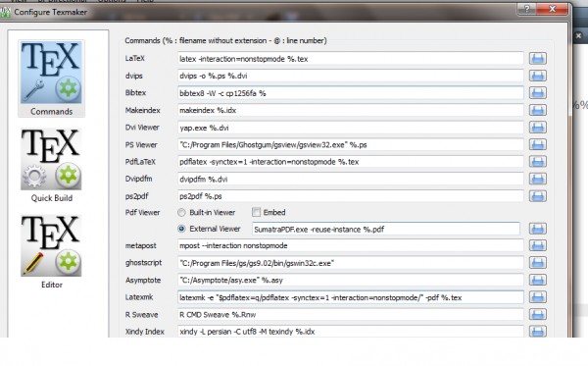This screenshot has height=366, width=588.
Task: Click into the Makeindex command field
Action: [350, 110]
